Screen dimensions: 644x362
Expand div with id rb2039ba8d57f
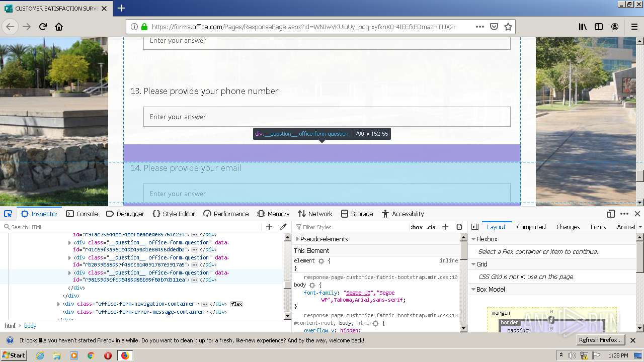[x=69, y=257]
